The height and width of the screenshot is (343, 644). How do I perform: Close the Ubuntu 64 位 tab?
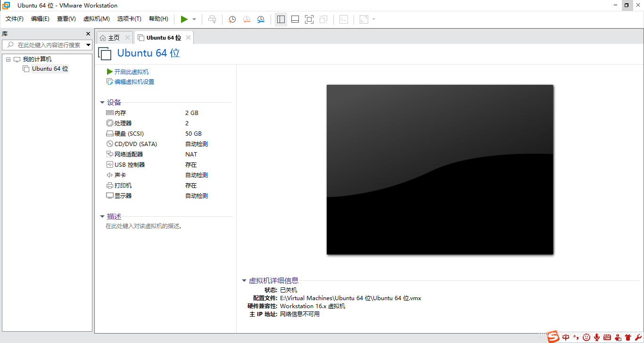click(x=188, y=38)
